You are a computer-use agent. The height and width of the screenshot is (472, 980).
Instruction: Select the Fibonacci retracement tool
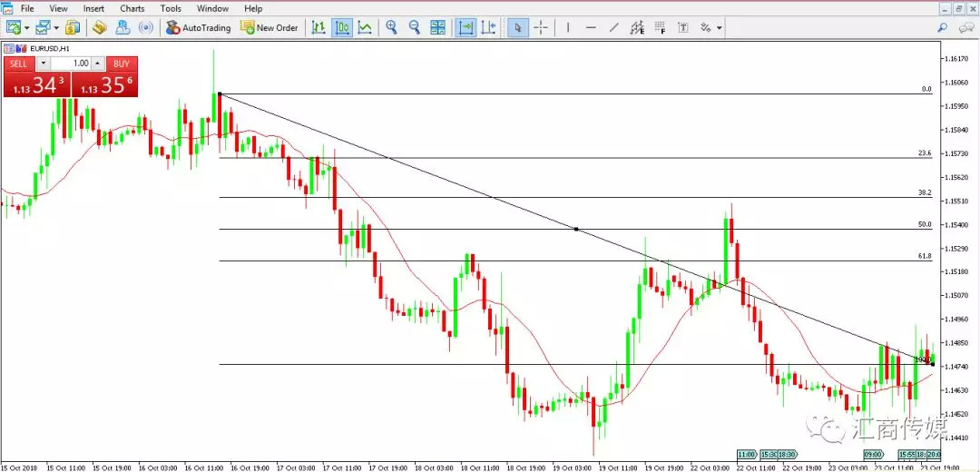660,27
